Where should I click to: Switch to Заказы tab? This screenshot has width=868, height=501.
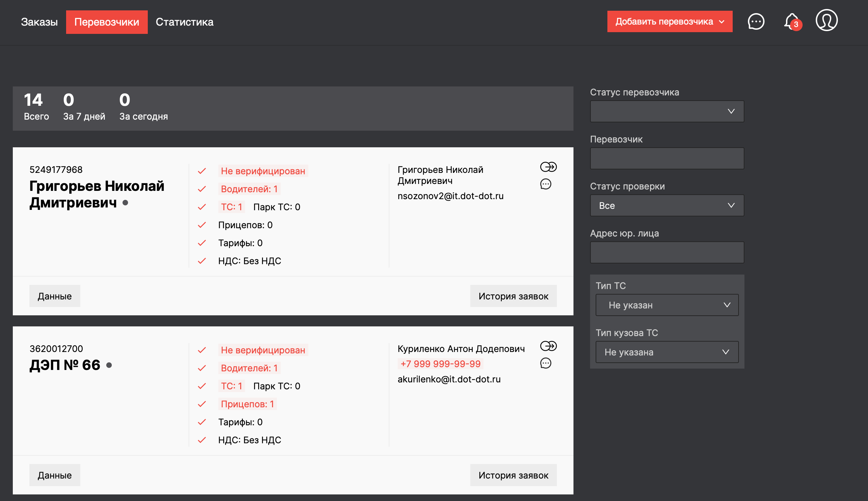tap(39, 22)
